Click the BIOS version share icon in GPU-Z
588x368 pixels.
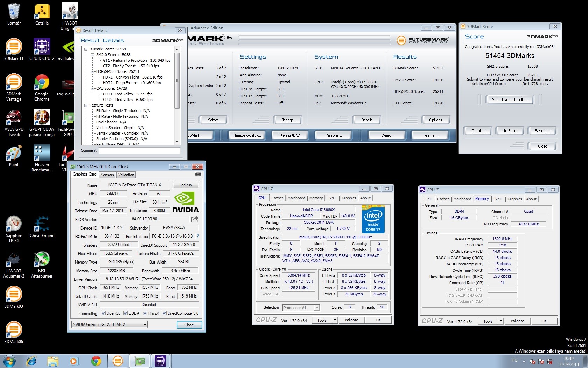coord(195,219)
